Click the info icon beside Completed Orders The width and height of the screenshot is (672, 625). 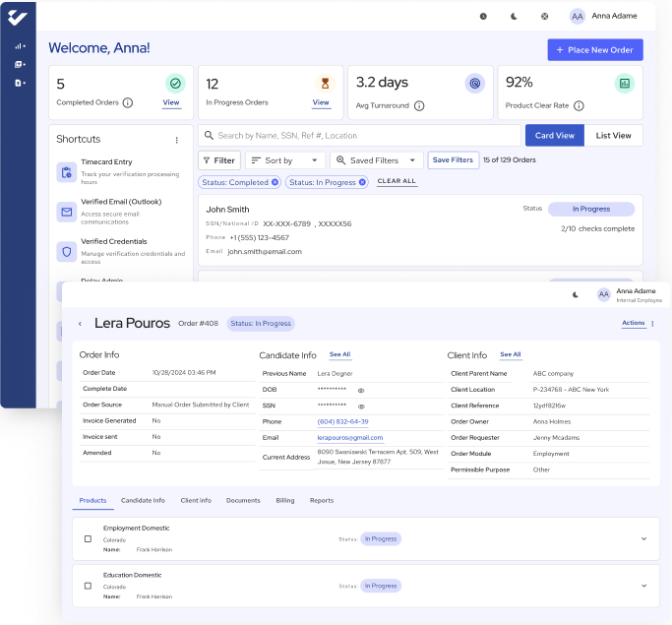(x=128, y=103)
